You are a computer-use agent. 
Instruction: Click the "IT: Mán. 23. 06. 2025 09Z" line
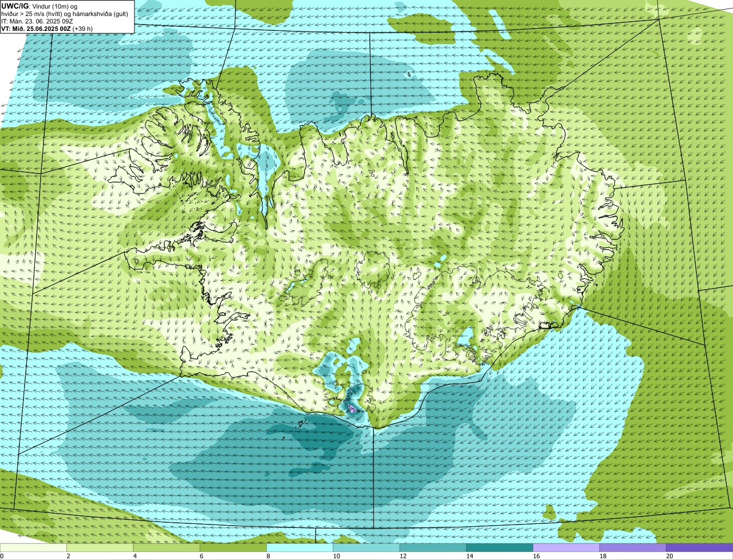(x=37, y=21)
